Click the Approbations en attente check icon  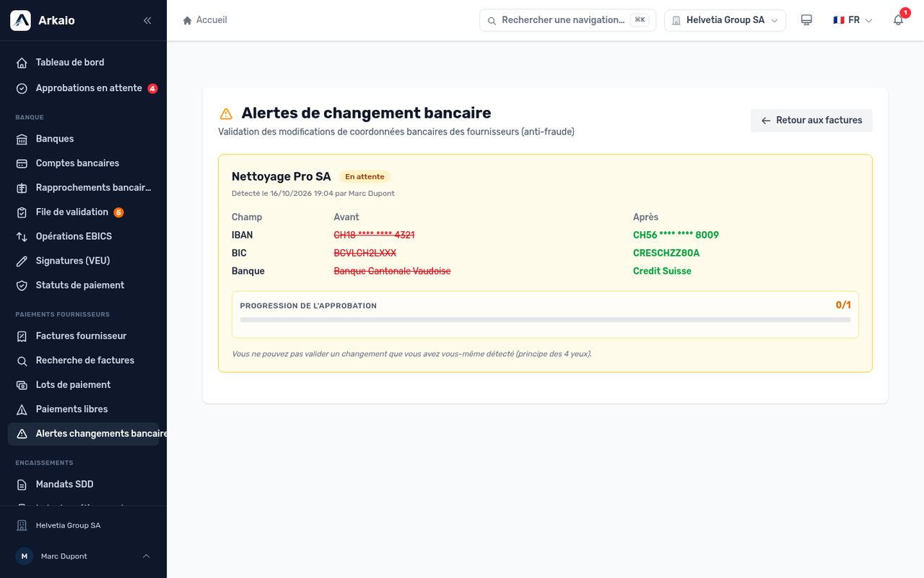[x=22, y=88]
